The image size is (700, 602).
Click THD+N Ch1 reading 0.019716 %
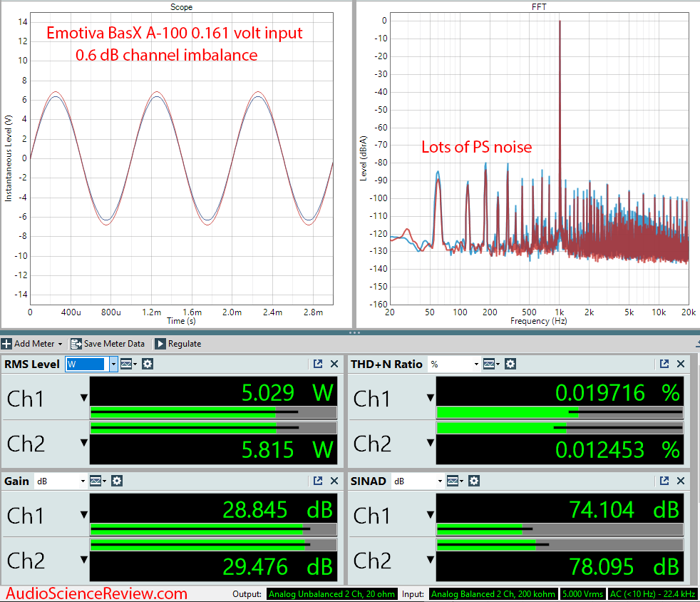tap(618, 393)
